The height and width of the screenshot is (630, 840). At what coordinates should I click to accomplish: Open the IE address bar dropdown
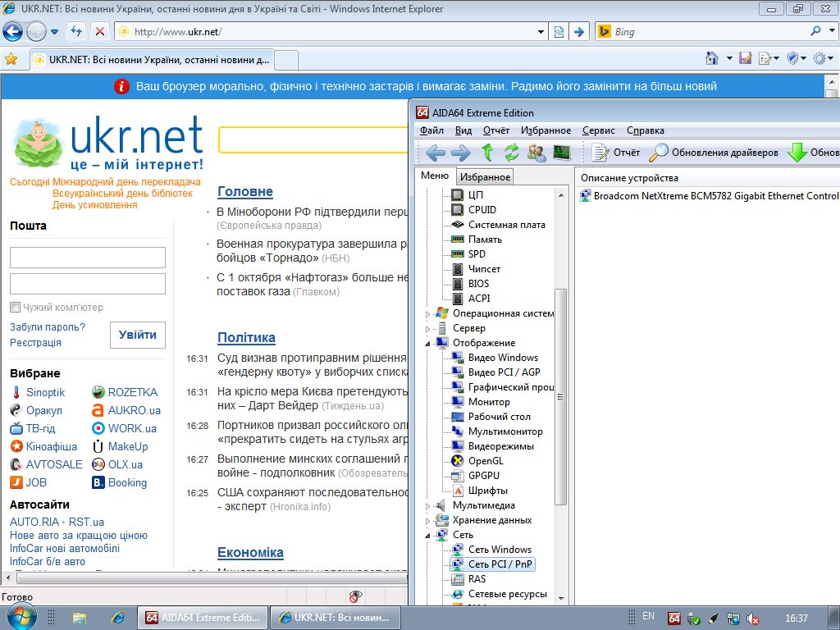pos(541,32)
